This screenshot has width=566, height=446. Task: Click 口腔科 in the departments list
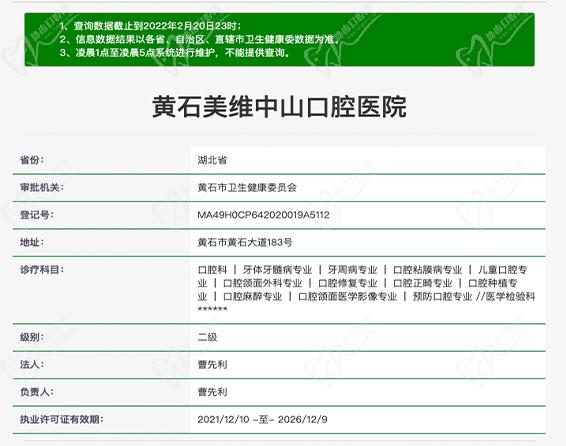(x=212, y=270)
